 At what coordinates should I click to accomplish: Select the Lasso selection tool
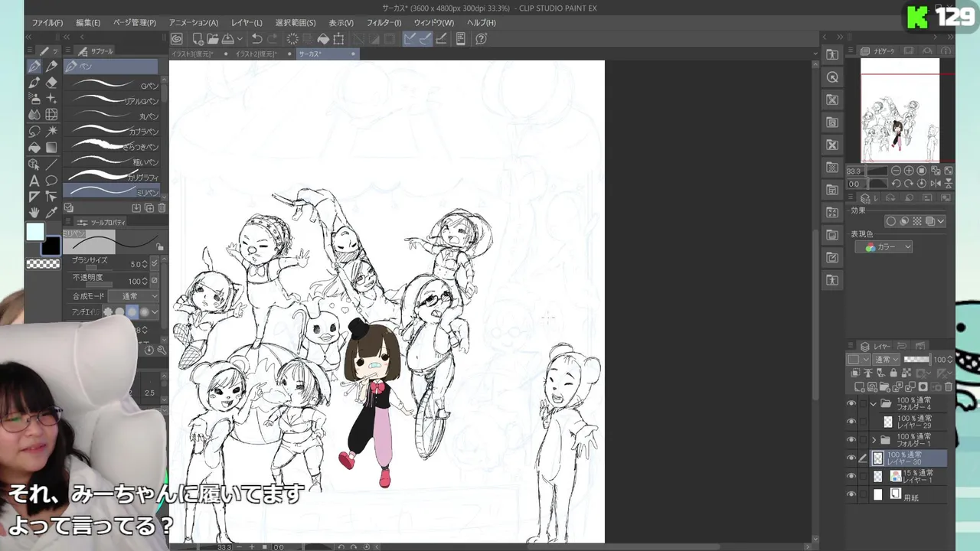coord(34,131)
